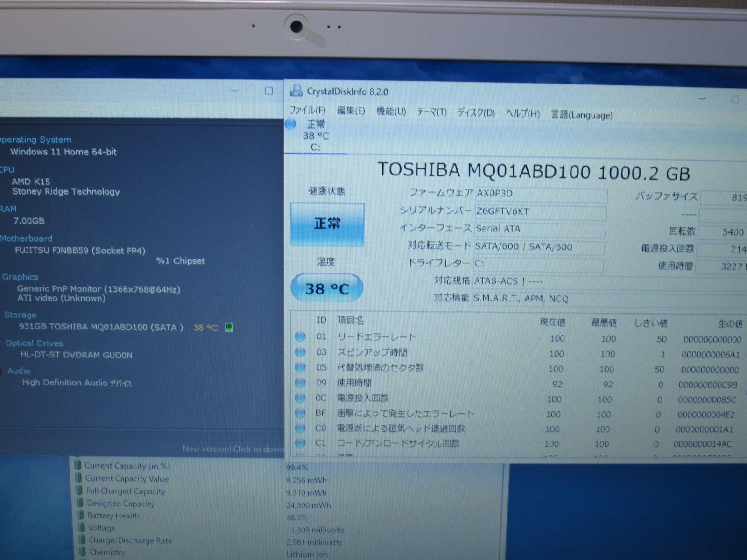
Task: Click the firmware field AX0P3D
Action: click(x=541, y=194)
